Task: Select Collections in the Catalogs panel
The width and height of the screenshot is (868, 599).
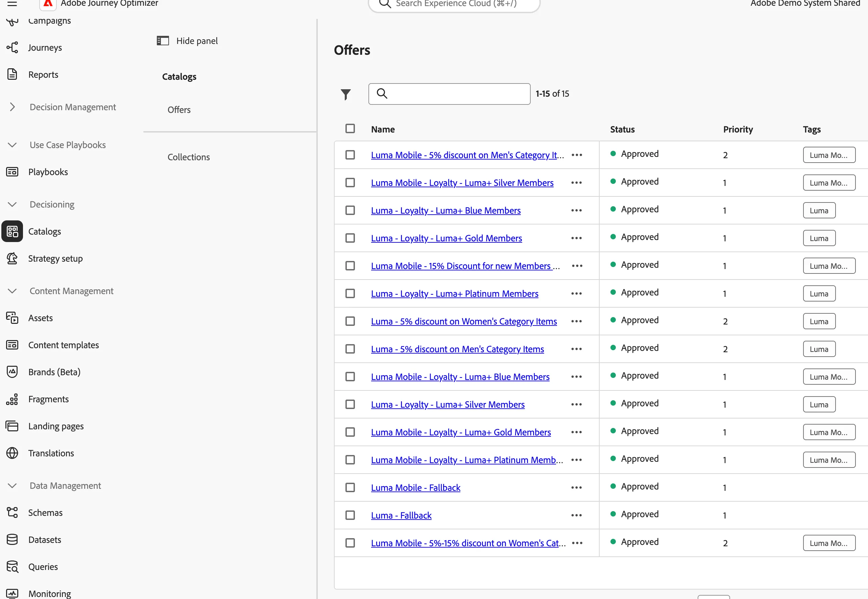Action: pos(188,157)
